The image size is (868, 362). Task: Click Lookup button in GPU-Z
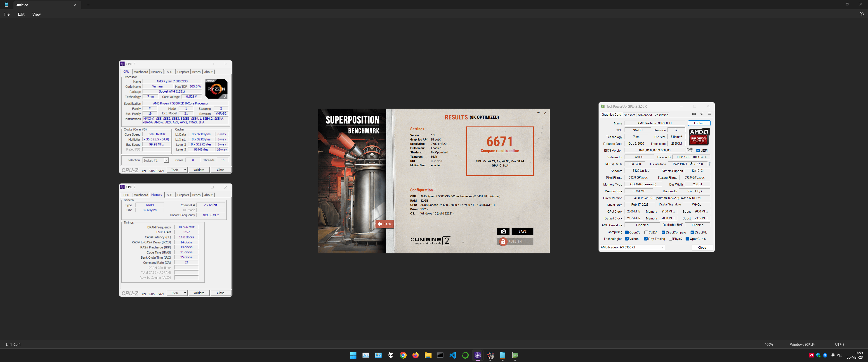[699, 123]
